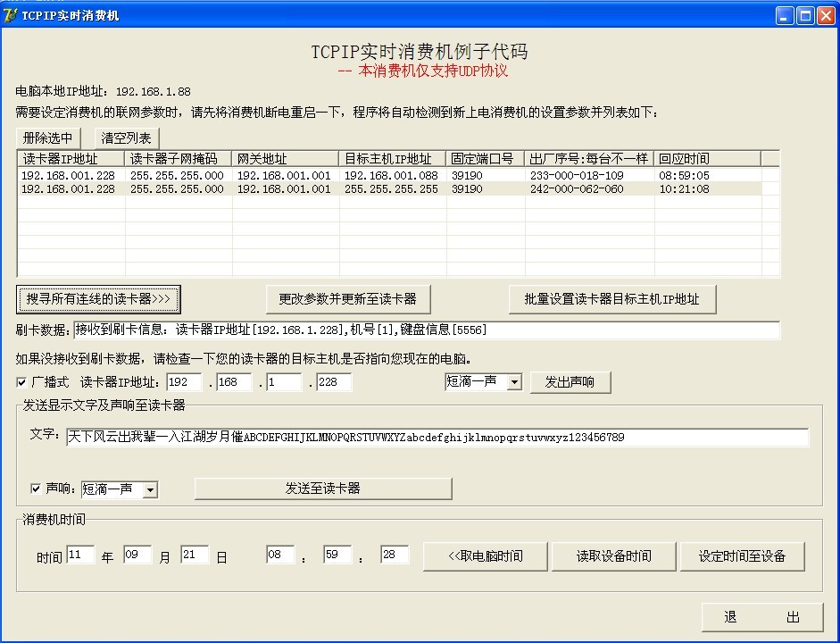Click the 删除选中 button
Image resolution: width=840 pixels, height=643 pixels.
(48, 138)
